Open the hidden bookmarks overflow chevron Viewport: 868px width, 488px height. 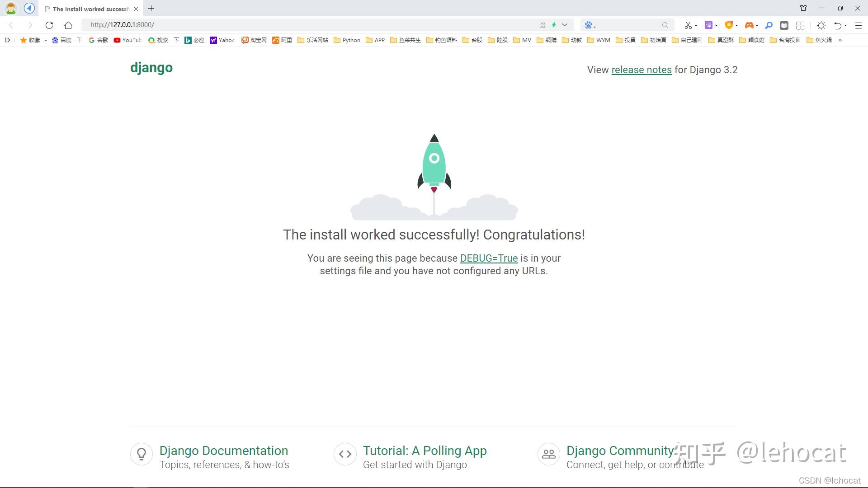841,40
